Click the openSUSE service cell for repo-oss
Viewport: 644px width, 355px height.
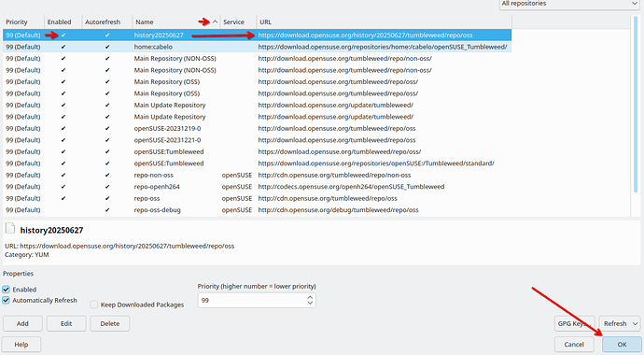236,198
